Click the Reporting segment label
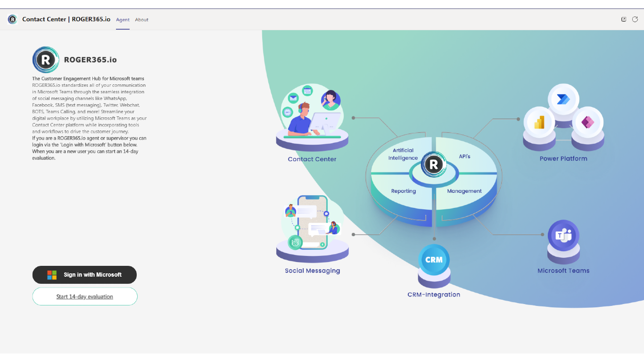 [x=404, y=191]
